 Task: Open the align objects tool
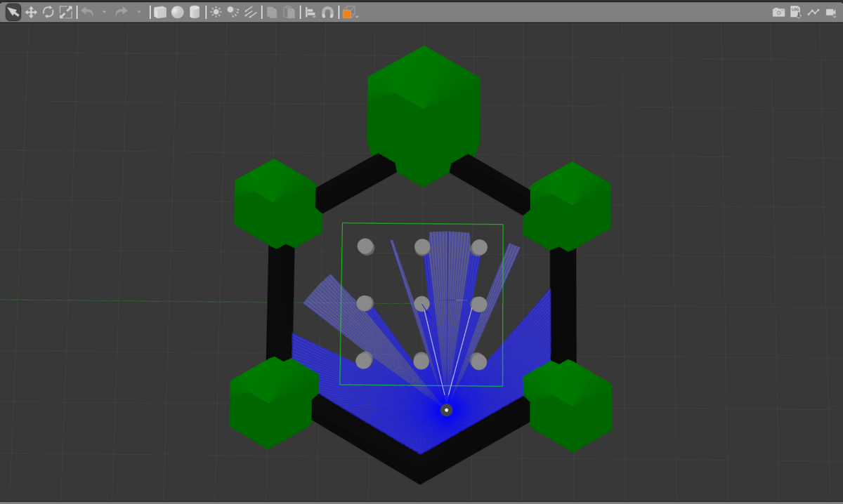point(310,12)
